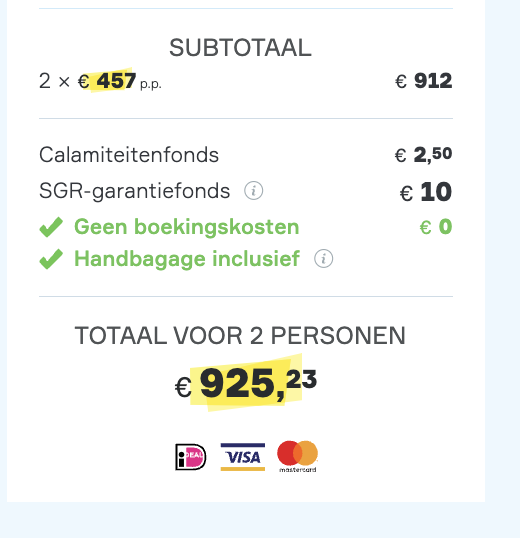Click the green checkmark beside Geen boekingskosten
Screen dimensions: 520x538
click(51, 227)
